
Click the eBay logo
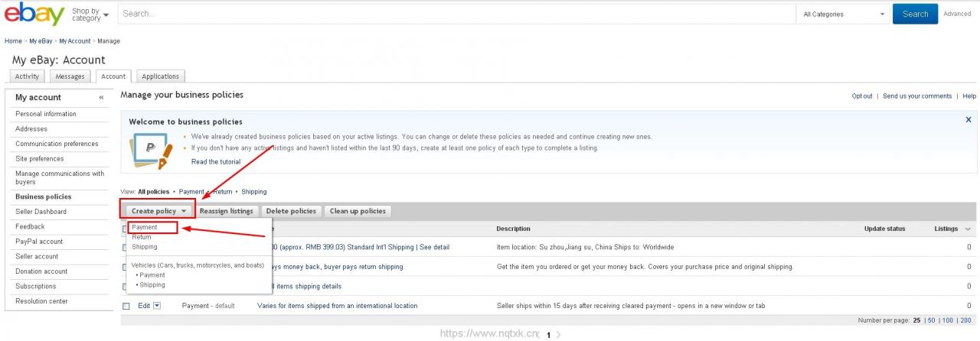tap(34, 14)
